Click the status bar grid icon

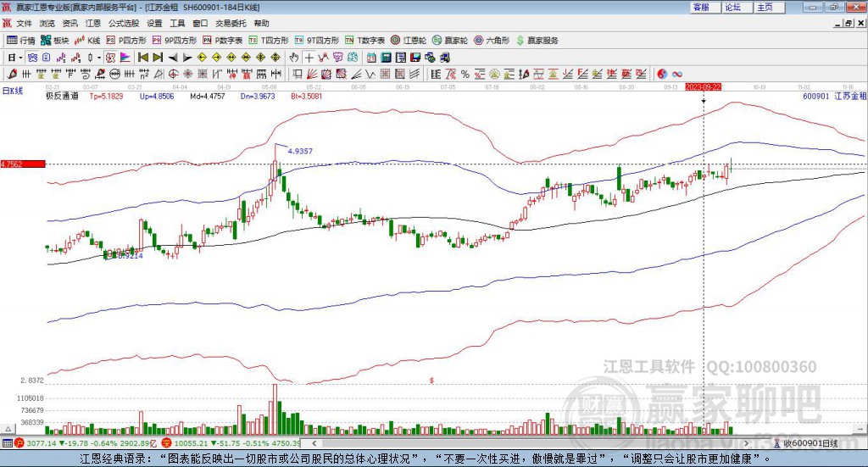tap(7, 443)
